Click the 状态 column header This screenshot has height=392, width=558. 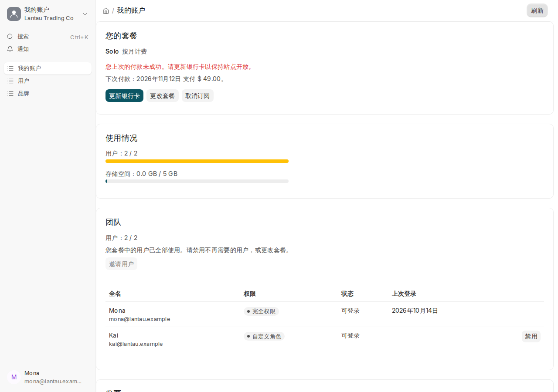[347, 294]
